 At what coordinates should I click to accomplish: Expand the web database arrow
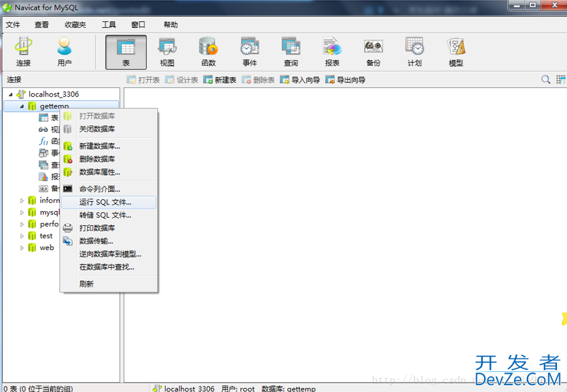[22, 248]
